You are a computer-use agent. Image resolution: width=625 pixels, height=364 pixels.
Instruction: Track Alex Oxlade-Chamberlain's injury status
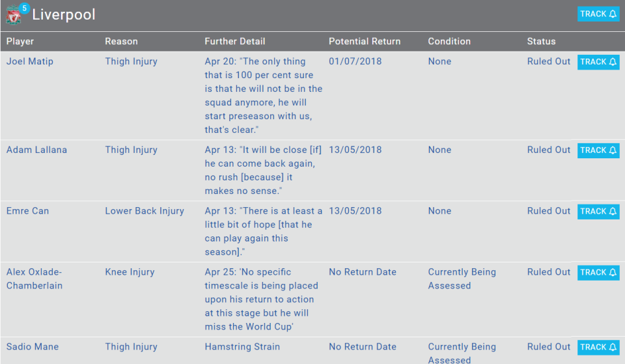click(x=598, y=272)
